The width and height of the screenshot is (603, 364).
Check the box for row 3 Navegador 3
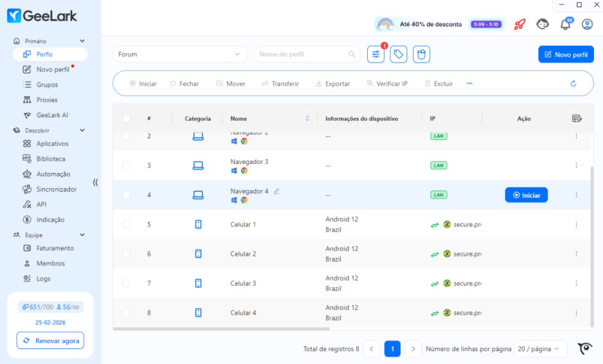(x=126, y=165)
